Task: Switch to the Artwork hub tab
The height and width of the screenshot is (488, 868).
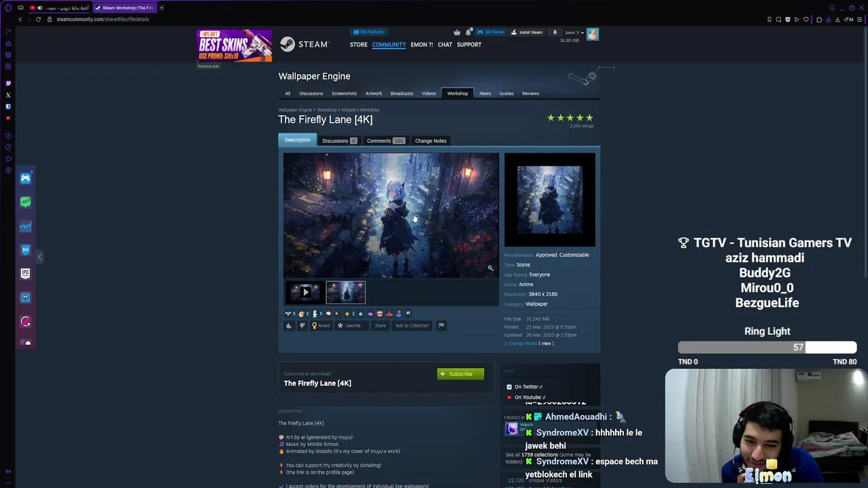Action: tap(374, 94)
